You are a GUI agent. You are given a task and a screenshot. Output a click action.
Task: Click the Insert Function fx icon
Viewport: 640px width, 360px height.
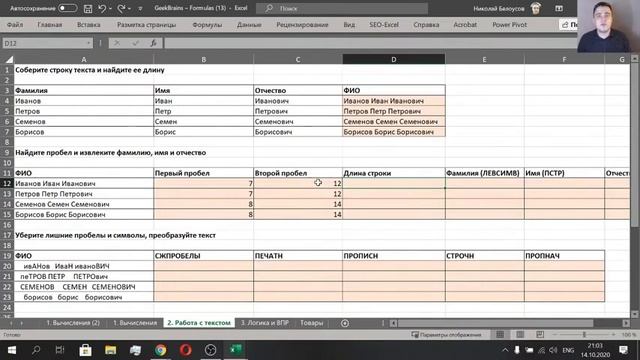pos(153,43)
